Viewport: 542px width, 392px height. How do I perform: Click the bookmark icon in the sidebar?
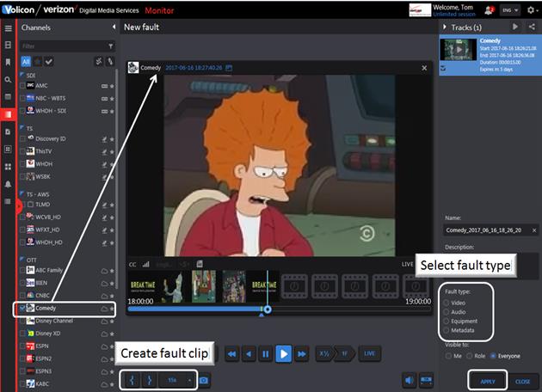pyautogui.click(x=8, y=62)
